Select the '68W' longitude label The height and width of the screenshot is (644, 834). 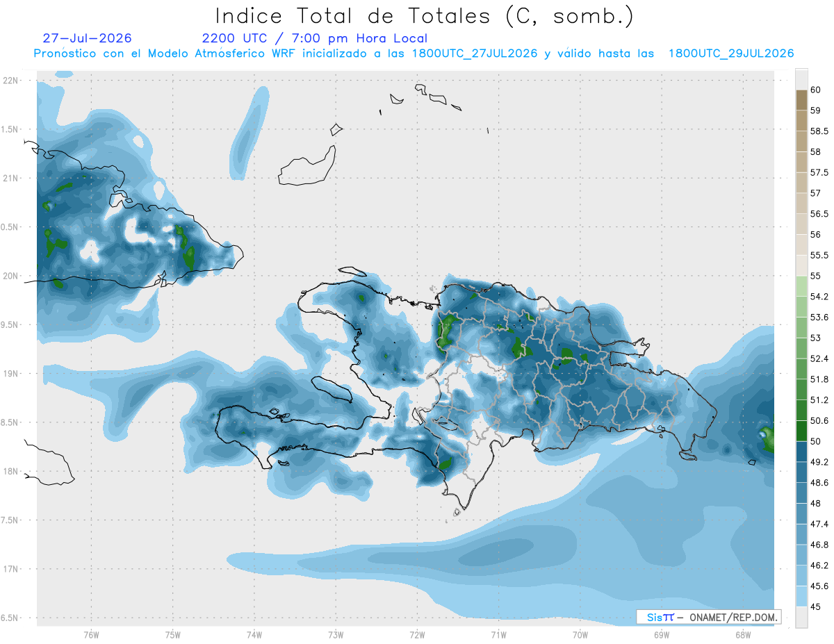(x=743, y=635)
